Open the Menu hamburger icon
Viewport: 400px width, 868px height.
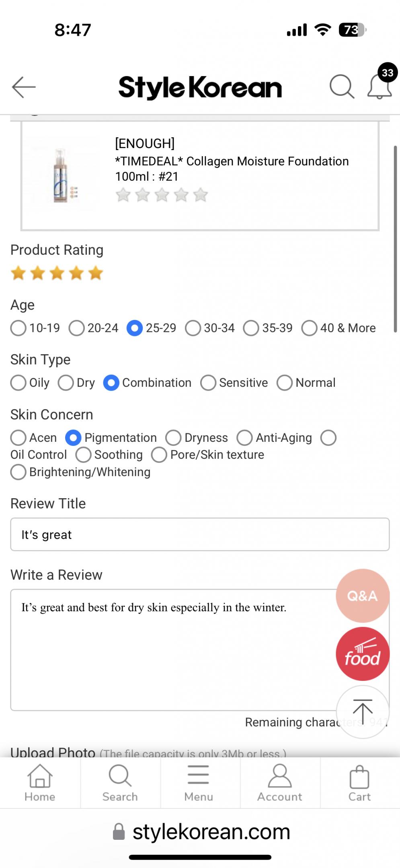[x=199, y=783]
